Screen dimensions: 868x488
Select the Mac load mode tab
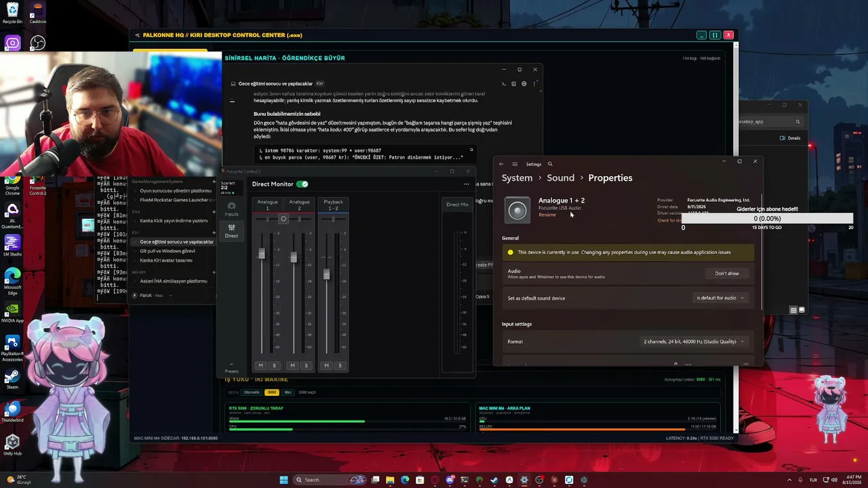point(288,392)
